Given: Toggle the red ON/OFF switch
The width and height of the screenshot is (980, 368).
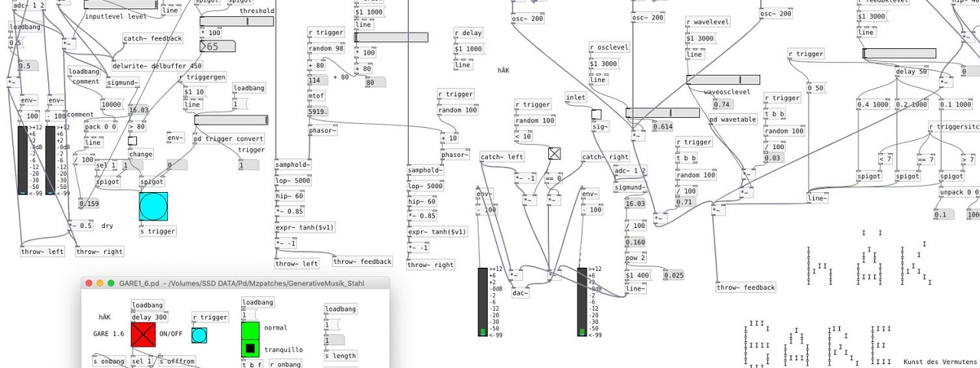Looking at the screenshot, I should (143, 334).
